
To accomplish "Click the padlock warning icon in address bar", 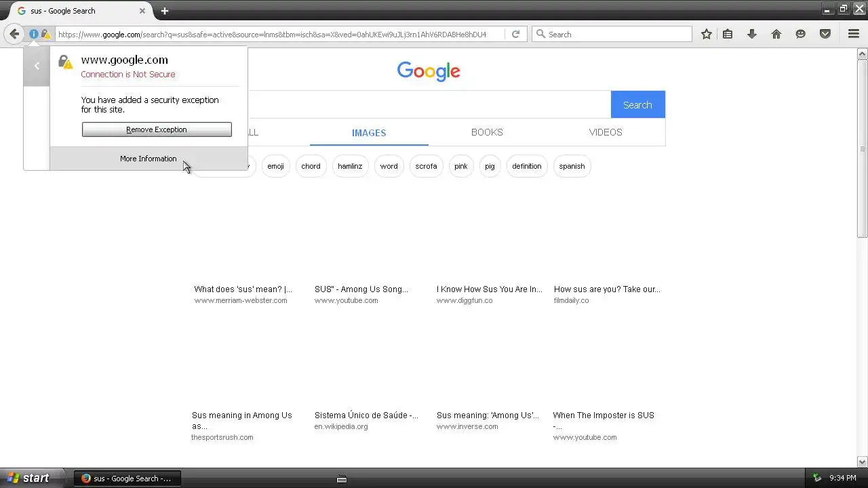I will click(x=45, y=34).
